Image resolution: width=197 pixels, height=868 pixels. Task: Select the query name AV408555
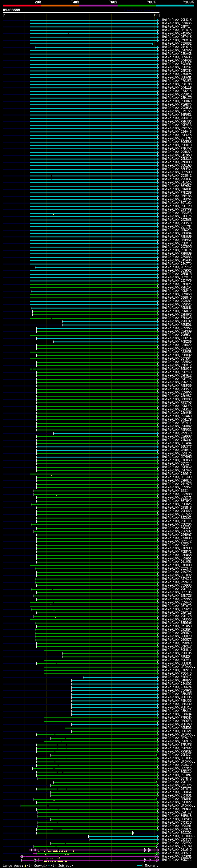point(11,10)
